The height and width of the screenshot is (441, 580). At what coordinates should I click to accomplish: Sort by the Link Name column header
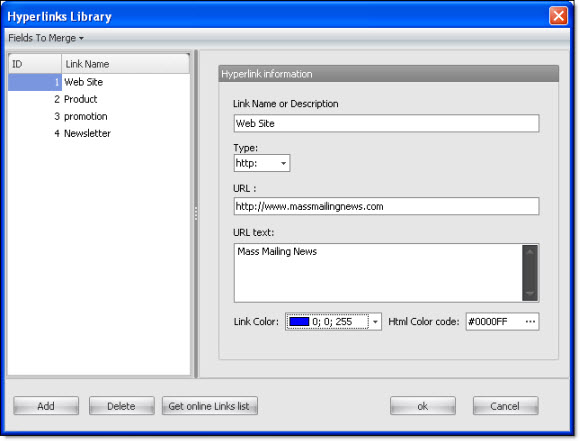pyautogui.click(x=125, y=64)
